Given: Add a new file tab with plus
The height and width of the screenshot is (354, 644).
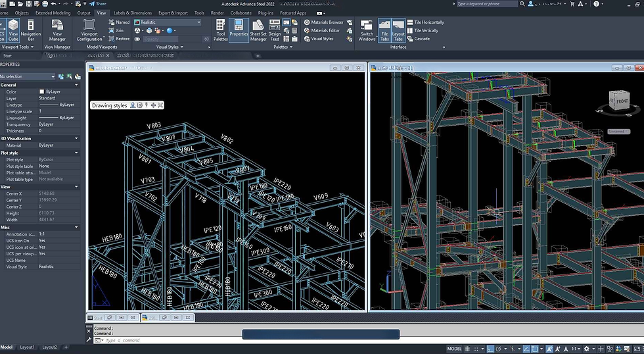Looking at the screenshot, I should 258,56.
